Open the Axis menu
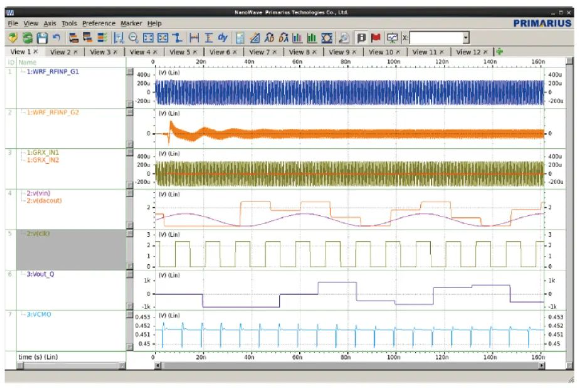Screen dimensions: 586x388 50,23
